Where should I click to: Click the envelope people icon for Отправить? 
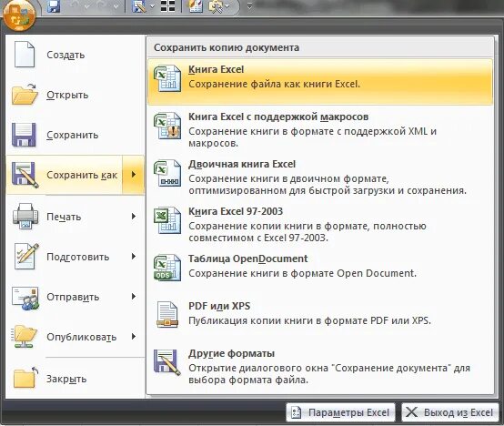point(25,298)
